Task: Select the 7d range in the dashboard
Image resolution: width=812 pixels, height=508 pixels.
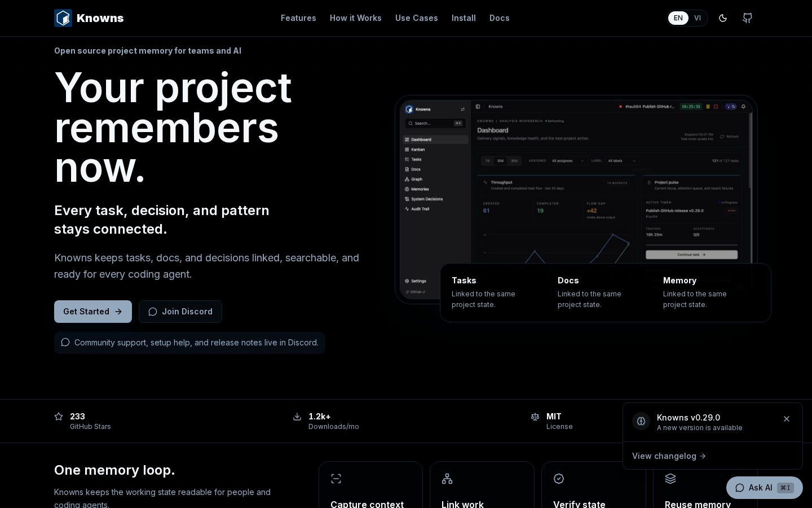Action: [488, 161]
